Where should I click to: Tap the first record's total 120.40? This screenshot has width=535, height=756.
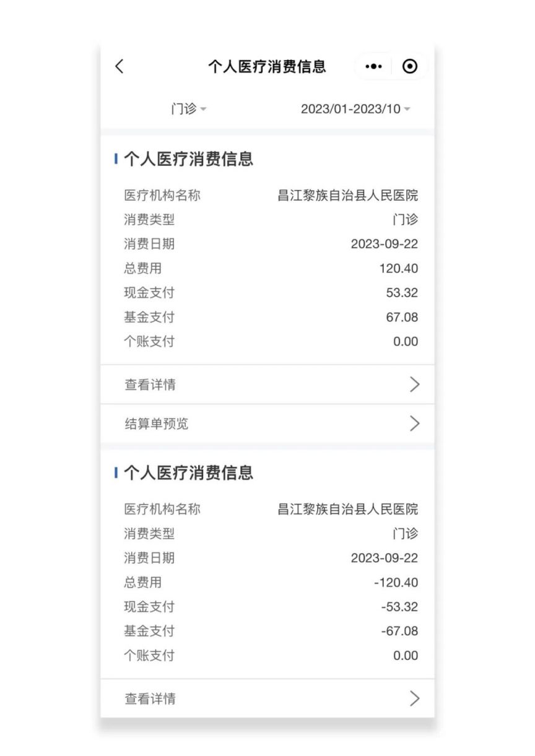[x=399, y=269]
